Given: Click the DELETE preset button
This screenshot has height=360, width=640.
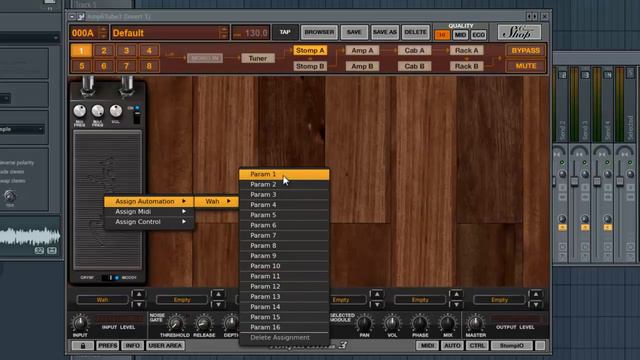Looking at the screenshot, I should coord(415,32).
